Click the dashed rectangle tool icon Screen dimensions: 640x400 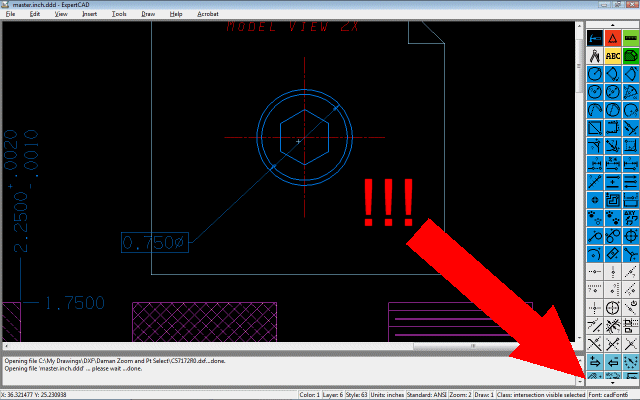pos(613,128)
